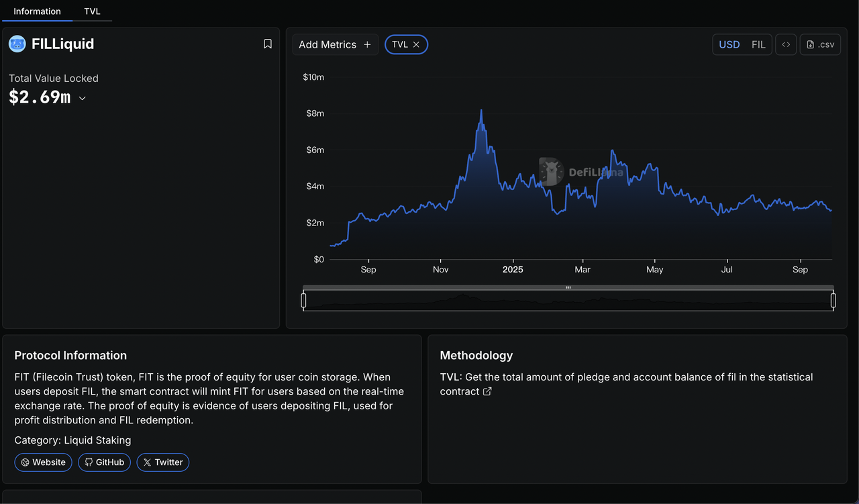This screenshot has width=859, height=504.
Task: Remove the TVL metric chip
Action: tap(416, 44)
